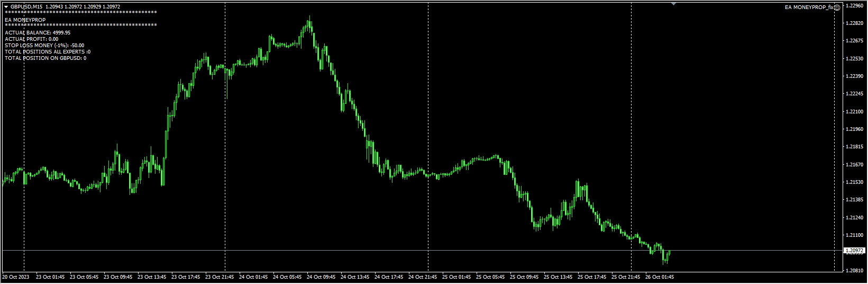
Task: Click the 1.20810 price axis label
Action: (x=855, y=271)
